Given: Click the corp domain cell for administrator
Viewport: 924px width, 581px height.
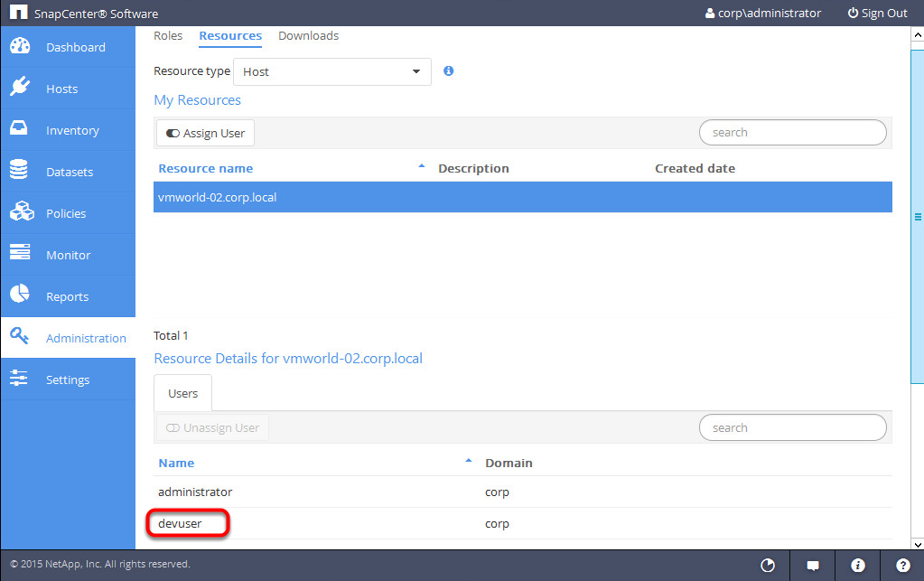Looking at the screenshot, I should pyautogui.click(x=497, y=492).
